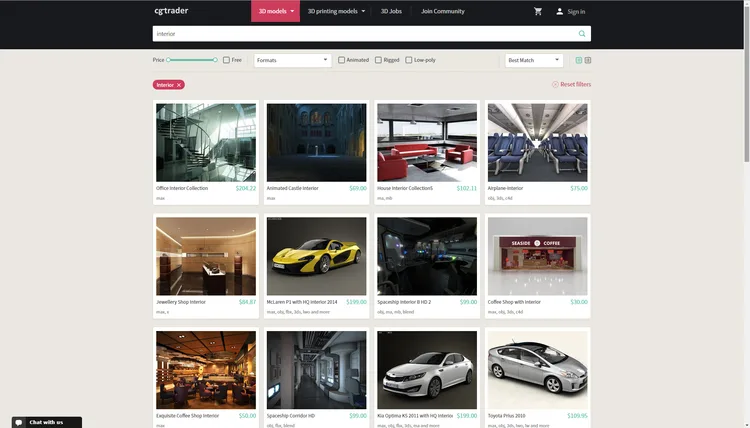This screenshot has width=750, height=428.
Task: Click Reset filters link
Action: click(575, 85)
